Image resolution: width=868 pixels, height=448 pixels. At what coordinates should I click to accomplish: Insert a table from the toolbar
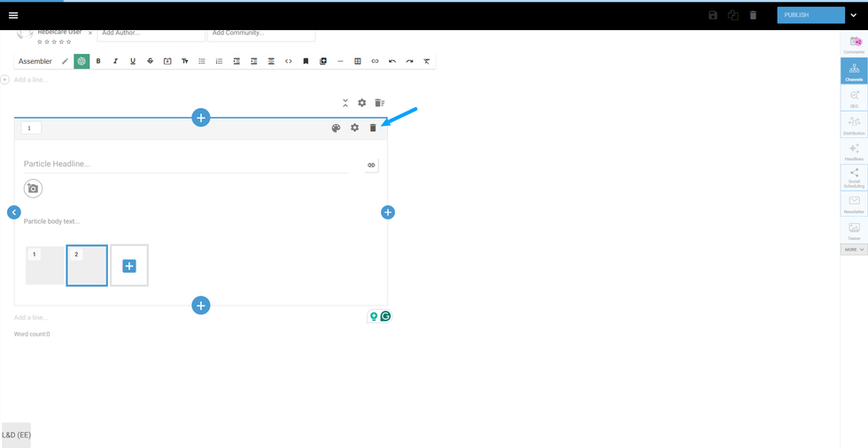click(x=358, y=61)
